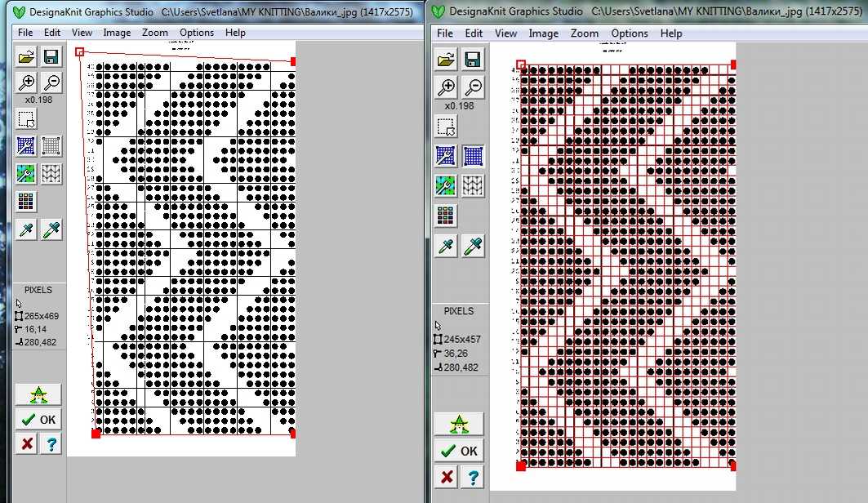
Task: Click grid adjust wrench icon in left window
Action: (26, 146)
